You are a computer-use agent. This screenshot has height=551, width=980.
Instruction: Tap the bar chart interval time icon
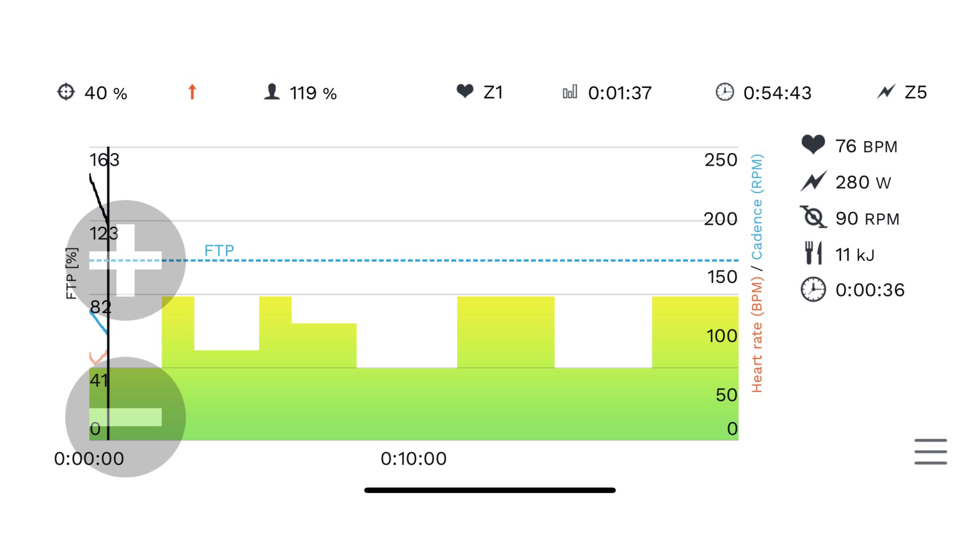click(570, 92)
